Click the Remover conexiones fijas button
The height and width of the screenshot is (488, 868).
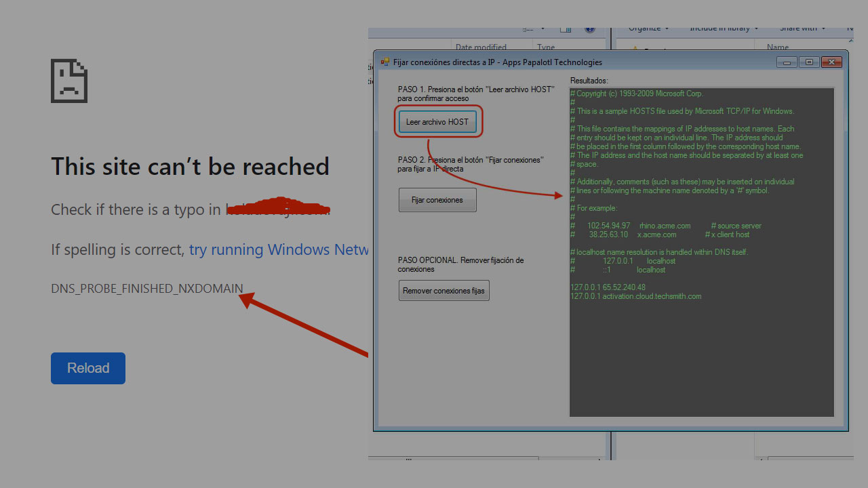443,291
